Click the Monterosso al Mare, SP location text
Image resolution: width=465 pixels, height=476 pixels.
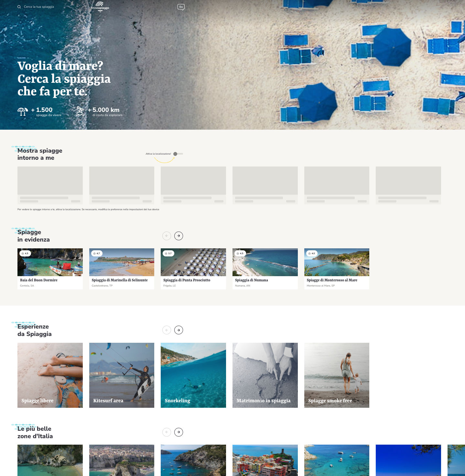tap(321, 286)
